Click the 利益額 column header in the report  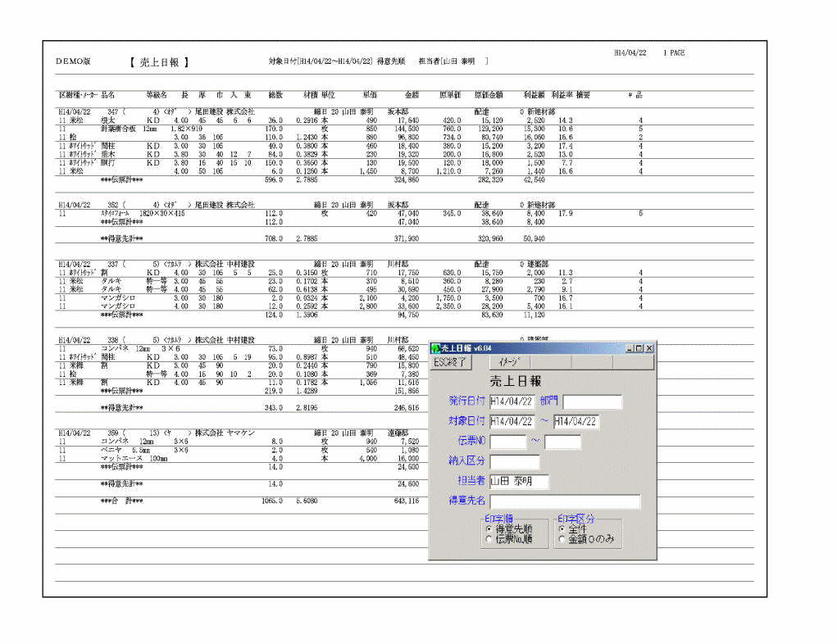coord(533,95)
